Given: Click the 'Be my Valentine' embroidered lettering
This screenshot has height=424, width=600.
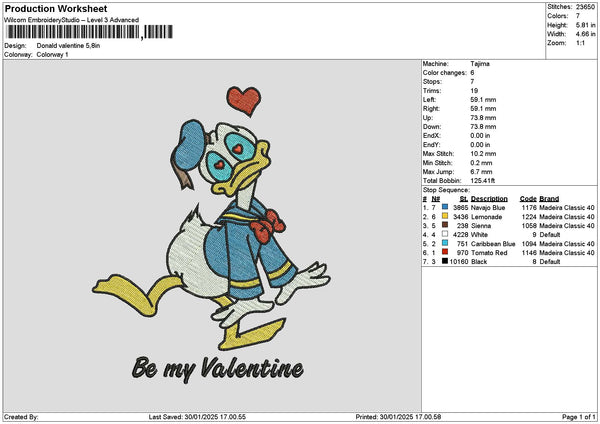Looking at the screenshot, I should pos(217,369).
